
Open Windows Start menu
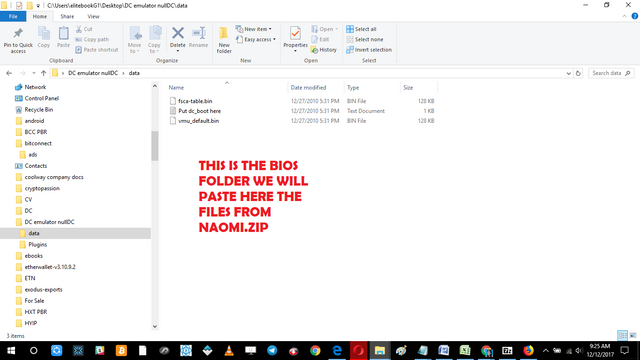click(11, 351)
